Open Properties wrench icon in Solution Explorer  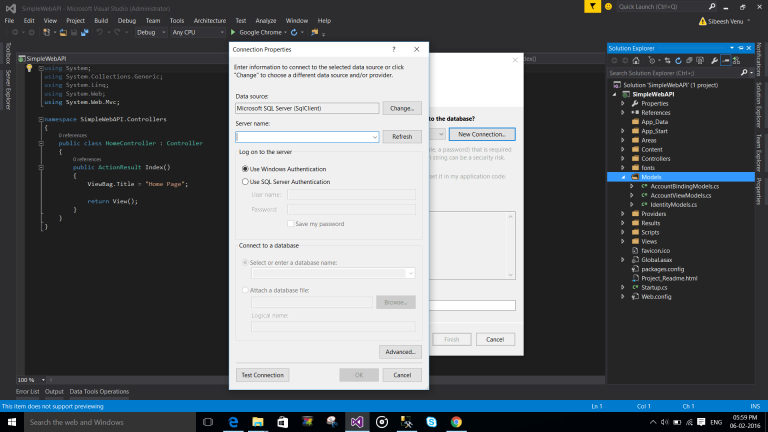pyautogui.click(x=712, y=60)
